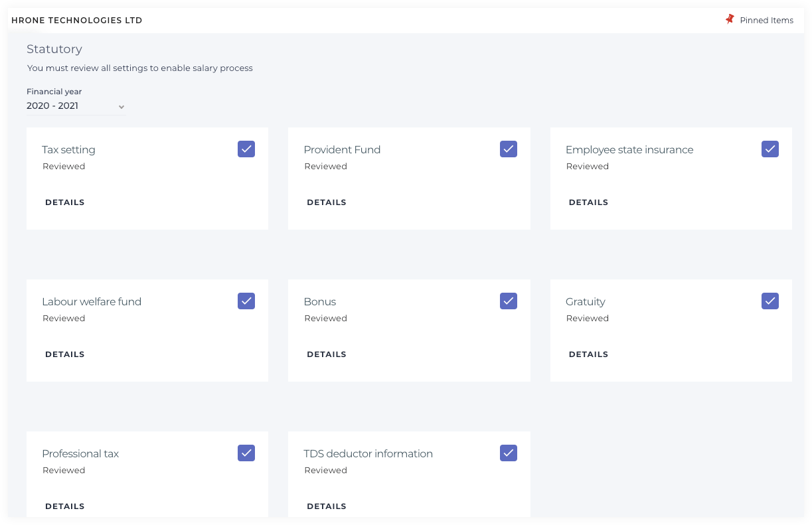Viewport: 812px width, 525px height.
Task: View Professional tax DETAILS
Action: pos(65,506)
